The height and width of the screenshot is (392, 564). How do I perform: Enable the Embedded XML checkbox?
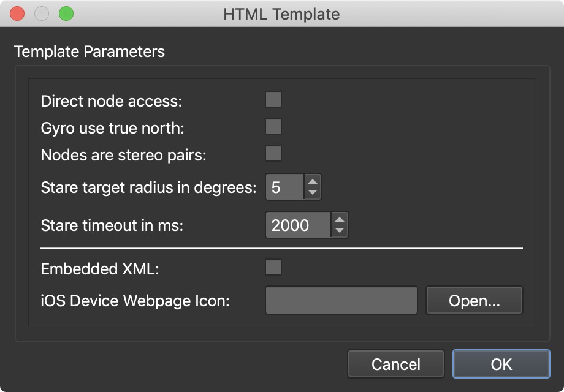pyautogui.click(x=273, y=267)
